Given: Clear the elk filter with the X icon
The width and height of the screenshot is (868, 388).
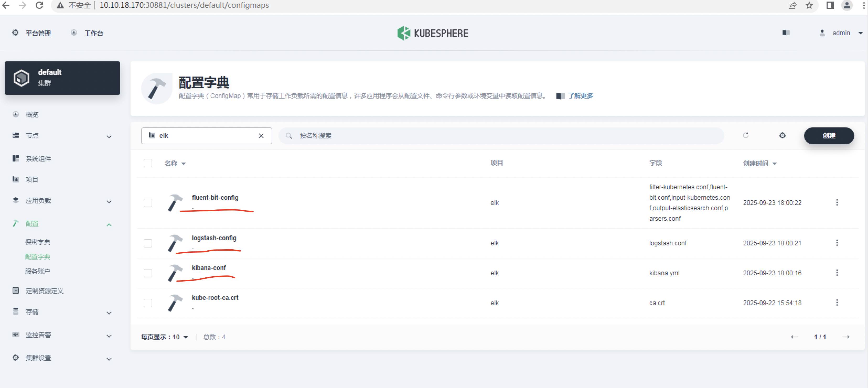Looking at the screenshot, I should [261, 135].
